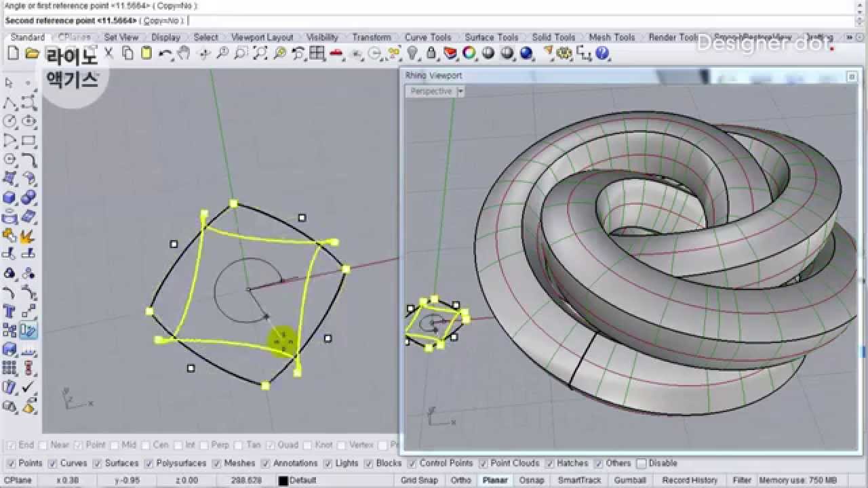Viewport: 868px width, 488px height.
Task: Click the light bulb Hide objects icon
Action: [x=412, y=53]
